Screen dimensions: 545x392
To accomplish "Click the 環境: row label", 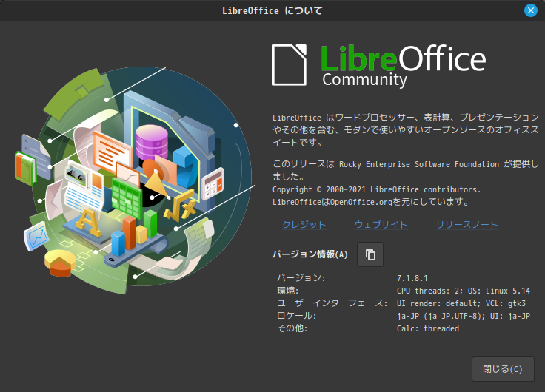I will click(x=288, y=291).
